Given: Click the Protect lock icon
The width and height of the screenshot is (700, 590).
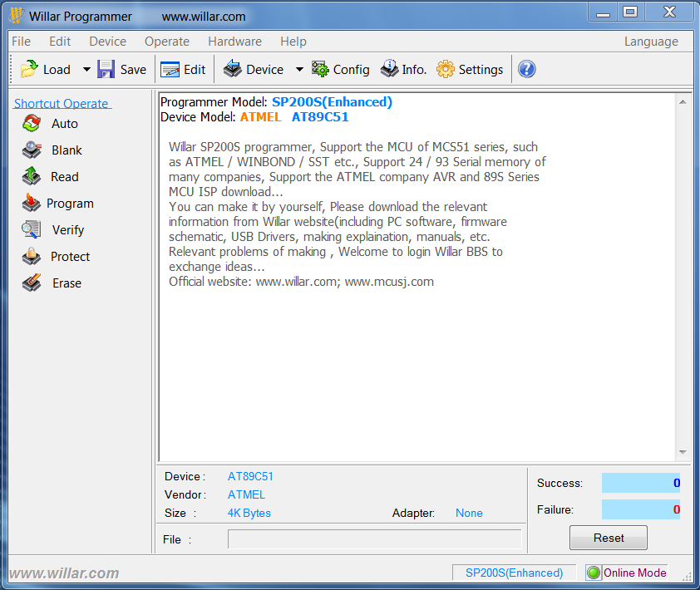Looking at the screenshot, I should (x=32, y=256).
